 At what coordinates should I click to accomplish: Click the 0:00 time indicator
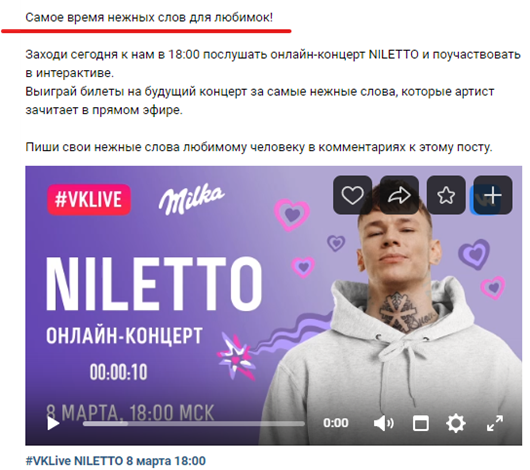(335, 423)
